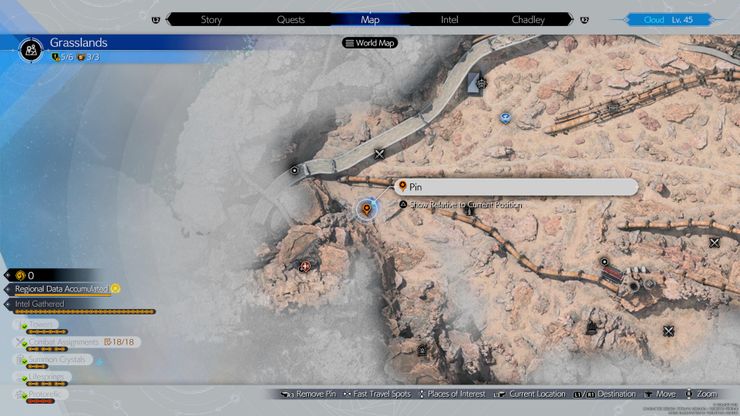The image size is (740, 416).
Task: Click the 18/18 combat assignments count
Action: tap(119, 341)
